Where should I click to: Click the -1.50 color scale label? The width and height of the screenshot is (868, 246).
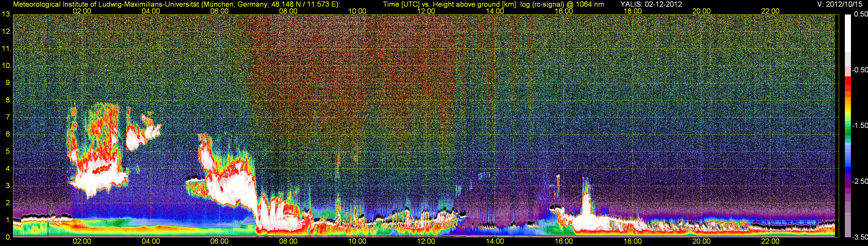pos(859,126)
